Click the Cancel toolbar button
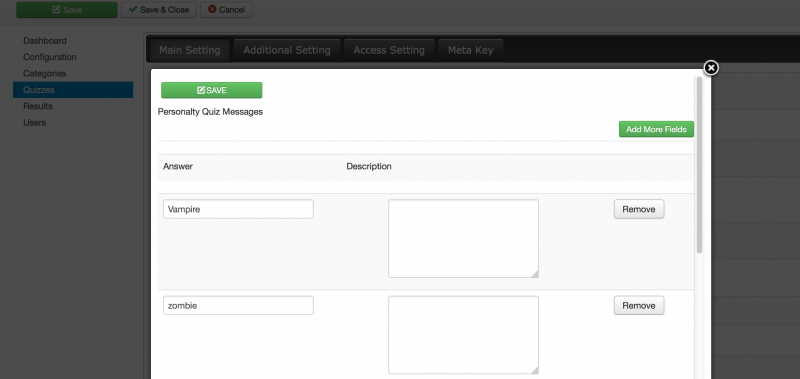Viewport: 800px width, 379px height. (226, 10)
